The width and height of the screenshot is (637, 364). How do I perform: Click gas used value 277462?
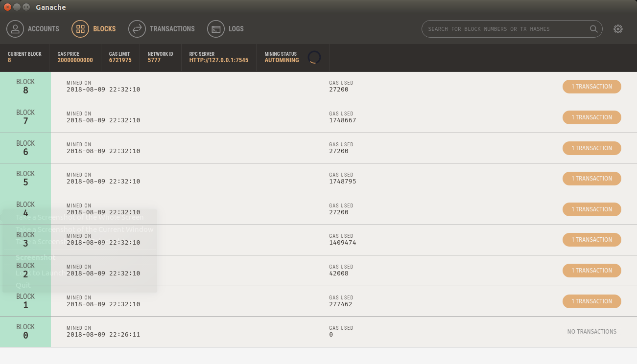pyautogui.click(x=341, y=304)
